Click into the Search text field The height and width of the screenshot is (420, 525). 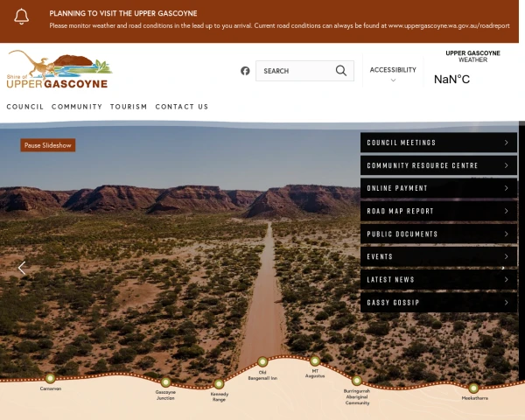pos(295,71)
